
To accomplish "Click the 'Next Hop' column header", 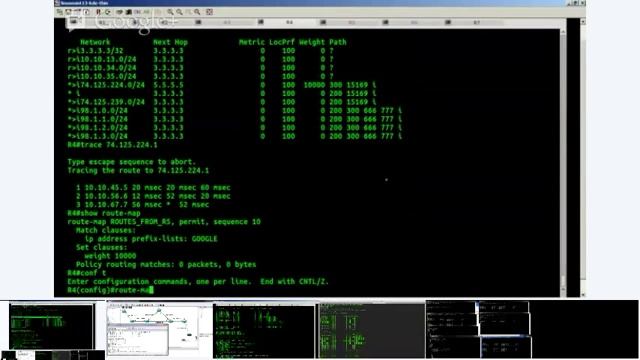I will (x=170, y=42).
